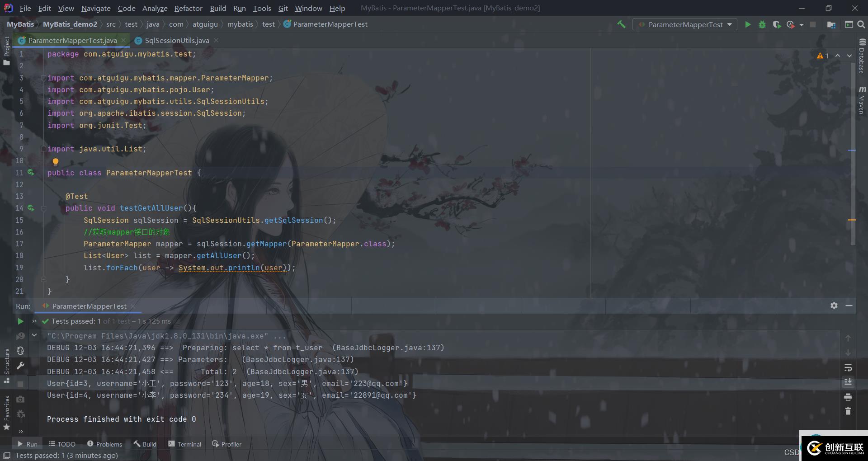Go to previous highlighted error arrow
868x461 pixels.
[x=838, y=56]
